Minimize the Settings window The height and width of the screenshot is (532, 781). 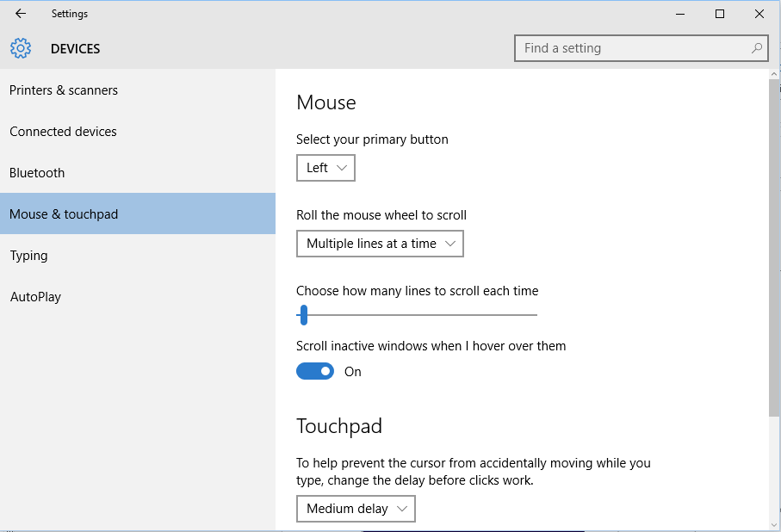(680, 14)
